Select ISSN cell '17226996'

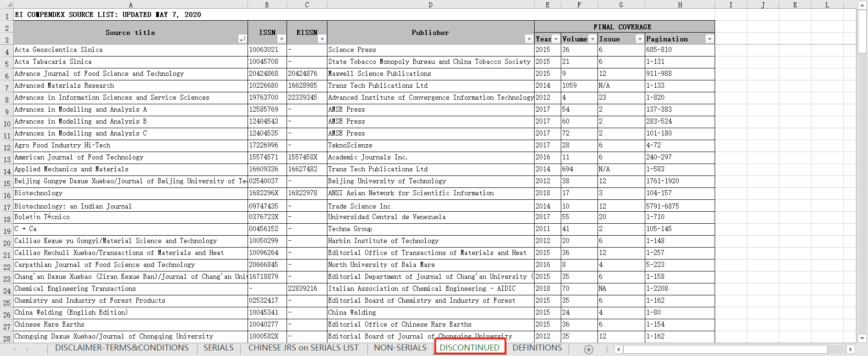tap(267, 145)
